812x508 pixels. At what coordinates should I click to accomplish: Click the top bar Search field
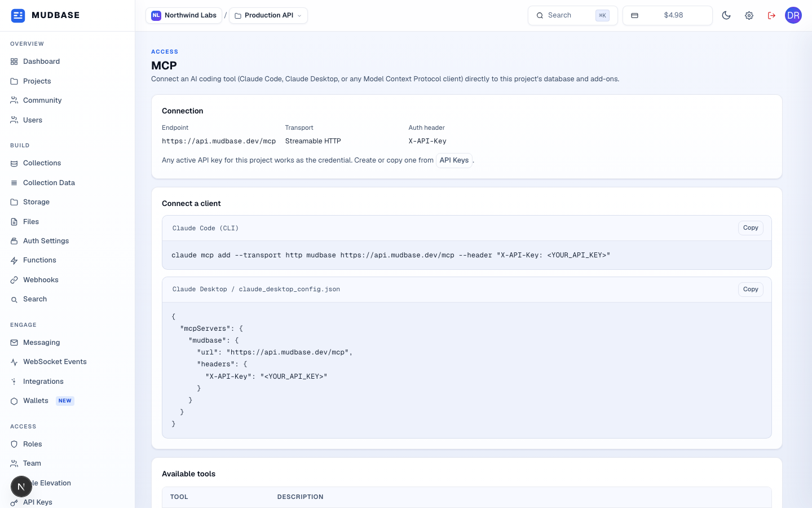(573, 15)
